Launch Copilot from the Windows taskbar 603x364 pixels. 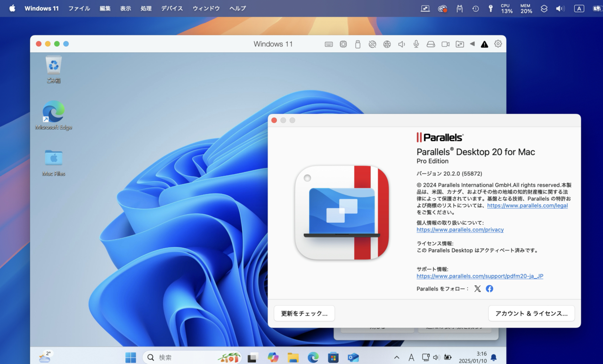point(273,357)
